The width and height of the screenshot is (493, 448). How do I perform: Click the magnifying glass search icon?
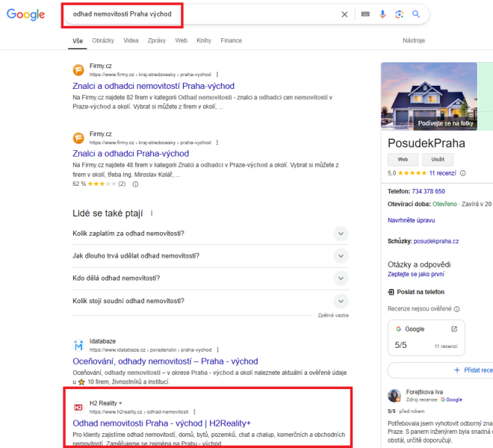pyautogui.click(x=416, y=14)
